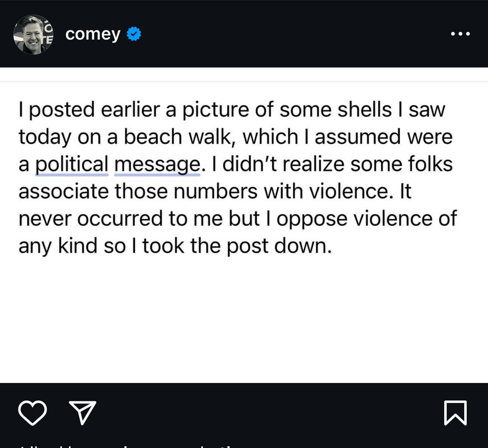Go to the comey username profile
This screenshot has height=448, width=488.
pyautogui.click(x=93, y=34)
